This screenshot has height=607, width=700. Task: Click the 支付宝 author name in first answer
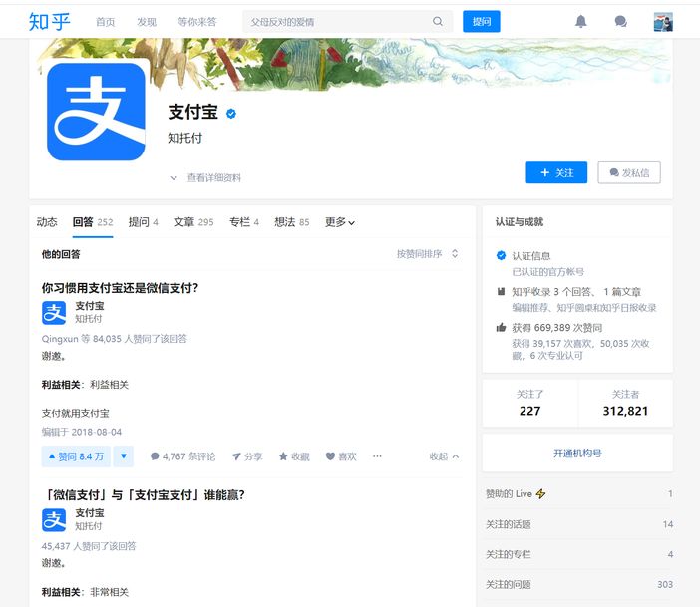coord(90,306)
